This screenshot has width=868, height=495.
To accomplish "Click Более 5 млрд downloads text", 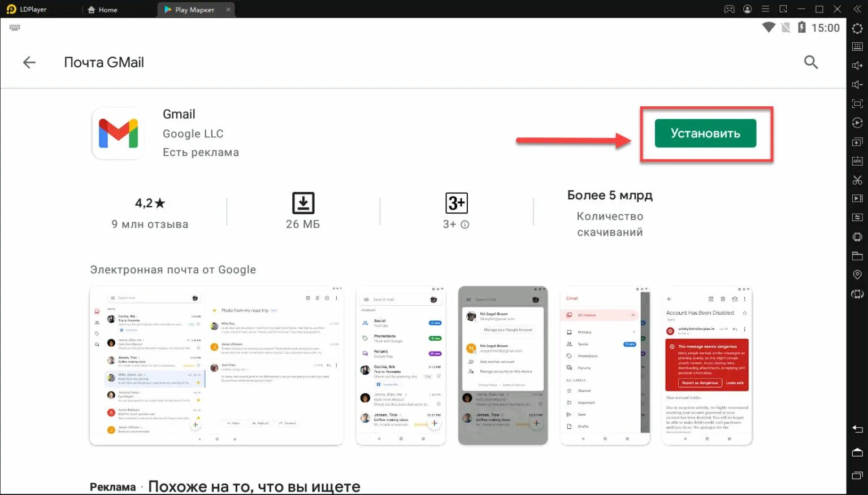I will 610,196.
